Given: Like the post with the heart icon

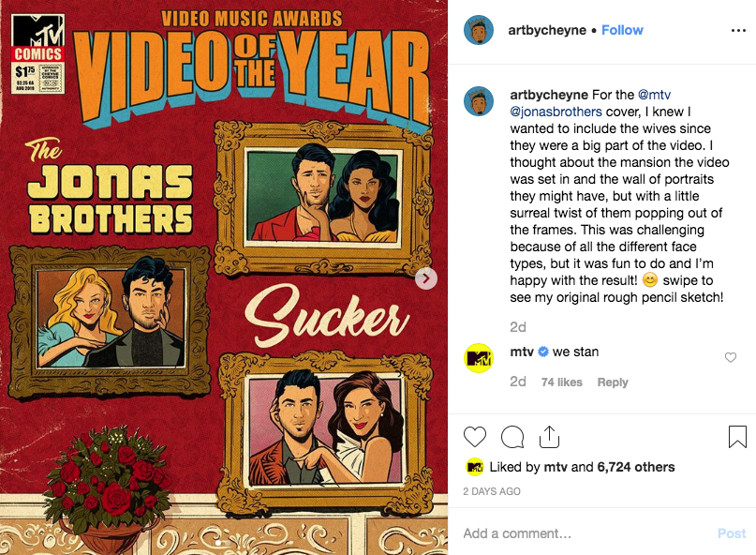Looking at the screenshot, I should coord(474,437).
